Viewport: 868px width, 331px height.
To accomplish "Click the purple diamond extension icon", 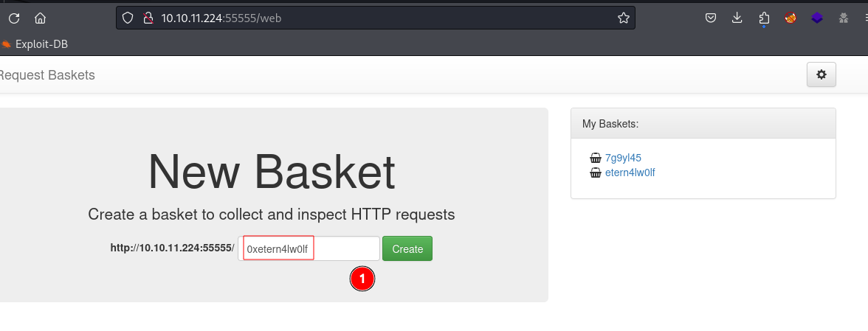I will coord(817,18).
